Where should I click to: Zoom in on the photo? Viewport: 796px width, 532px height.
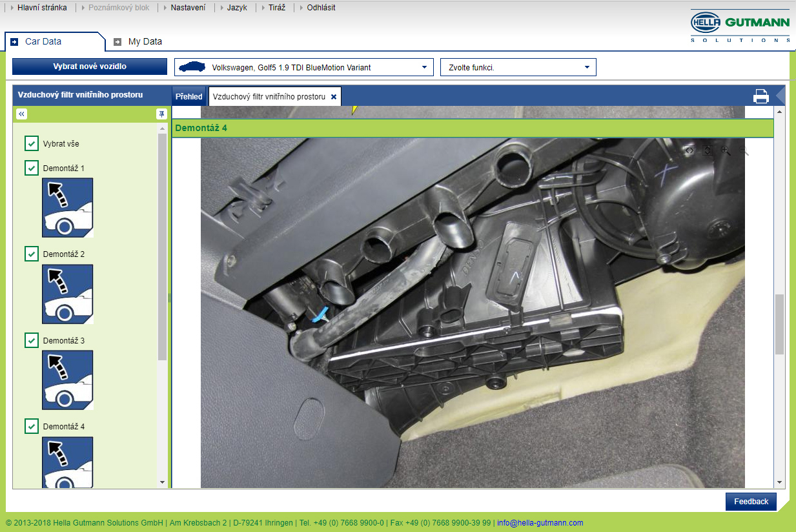(x=726, y=150)
